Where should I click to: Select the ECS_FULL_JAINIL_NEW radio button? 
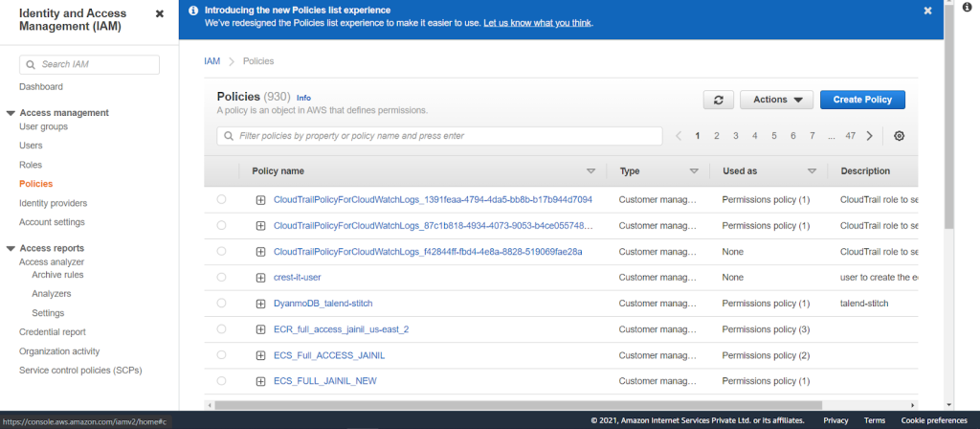[x=221, y=381]
